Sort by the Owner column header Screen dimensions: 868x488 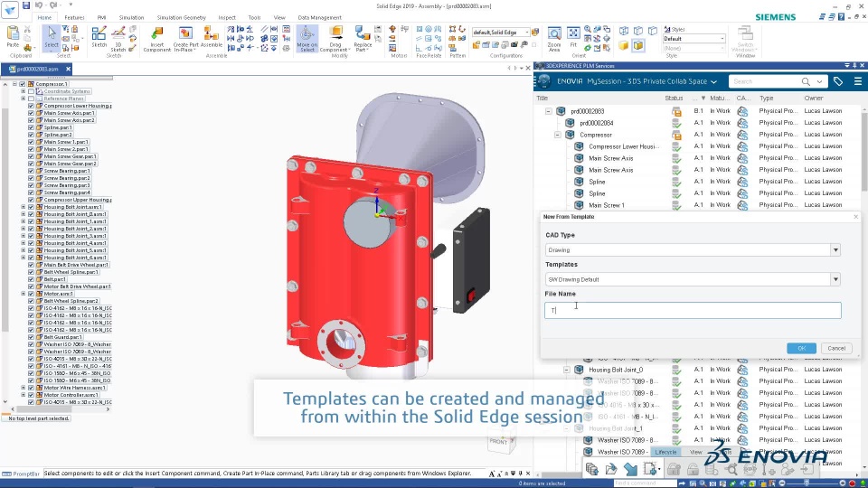click(813, 98)
